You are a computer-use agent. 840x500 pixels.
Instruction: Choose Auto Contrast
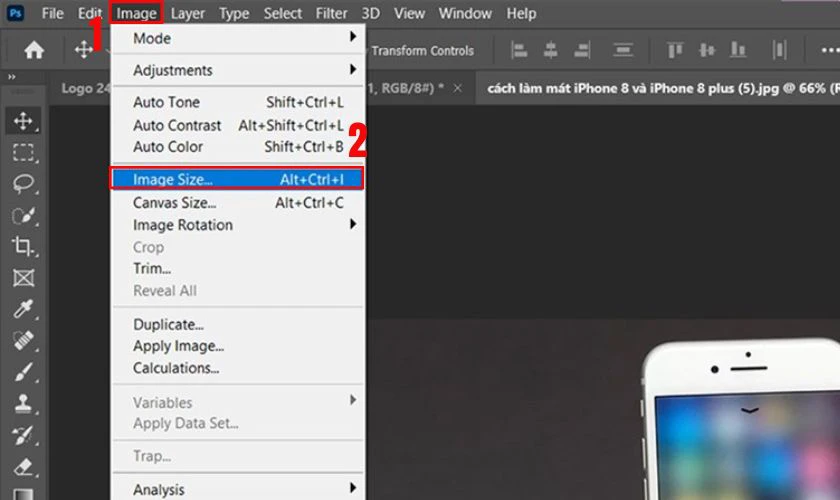click(x=237, y=125)
